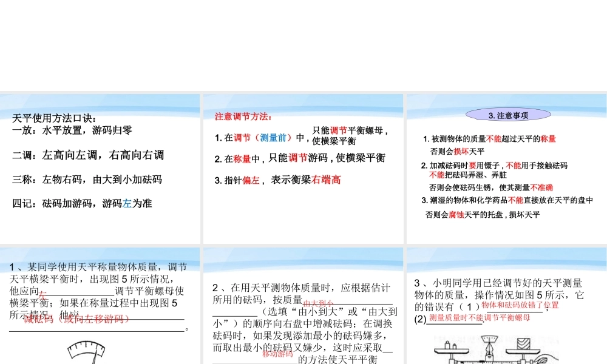Select the line 2、在用天平测物体质量时
Viewport: 607px width, 364px height.
click(x=301, y=288)
